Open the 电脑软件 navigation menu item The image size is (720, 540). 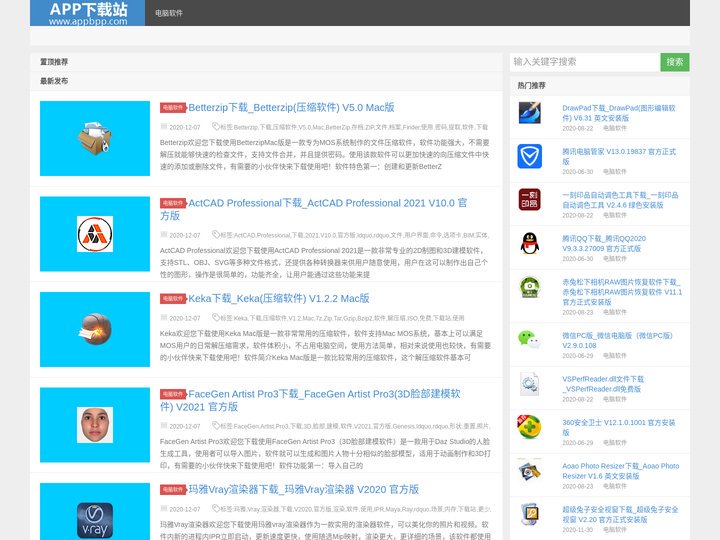coord(169,13)
